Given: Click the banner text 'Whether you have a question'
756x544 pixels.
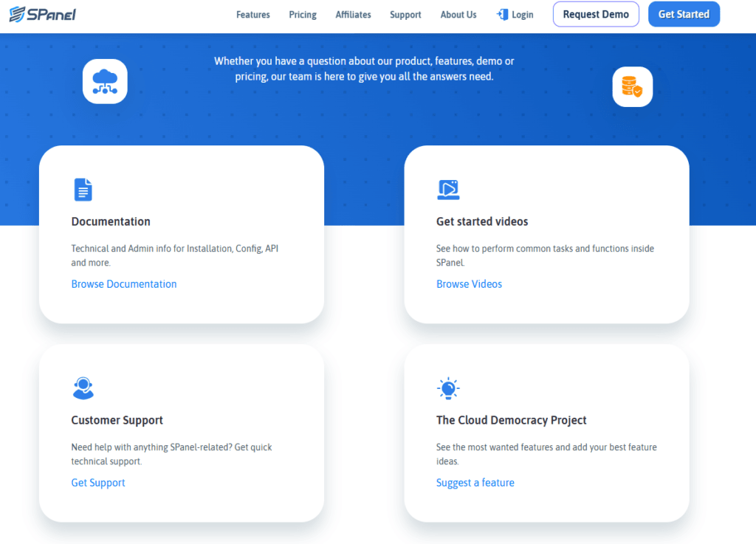Looking at the screenshot, I should (x=364, y=69).
